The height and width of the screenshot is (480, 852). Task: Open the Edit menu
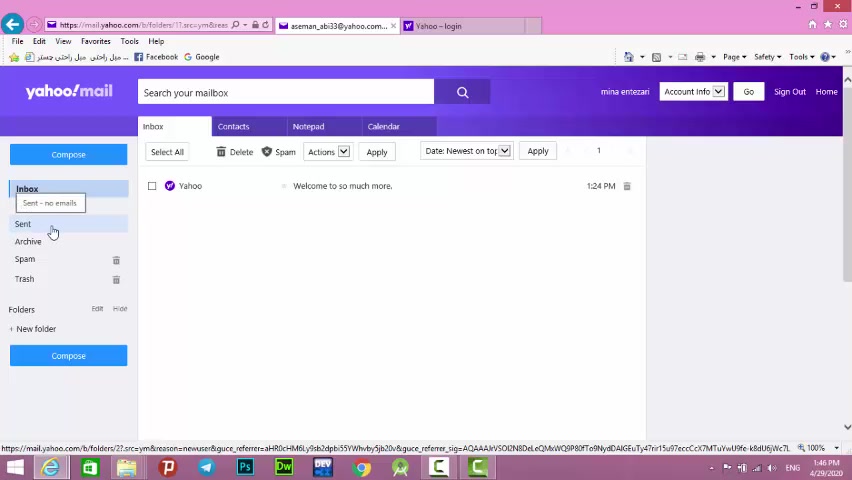(x=39, y=41)
